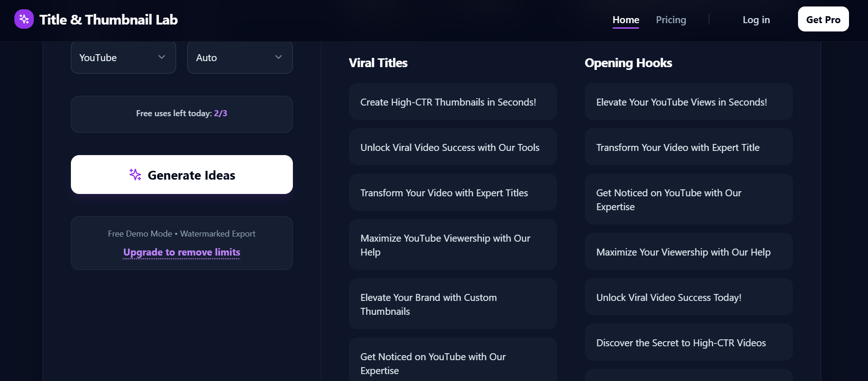
Task: Click the Viral Titles heading
Action: tap(378, 63)
